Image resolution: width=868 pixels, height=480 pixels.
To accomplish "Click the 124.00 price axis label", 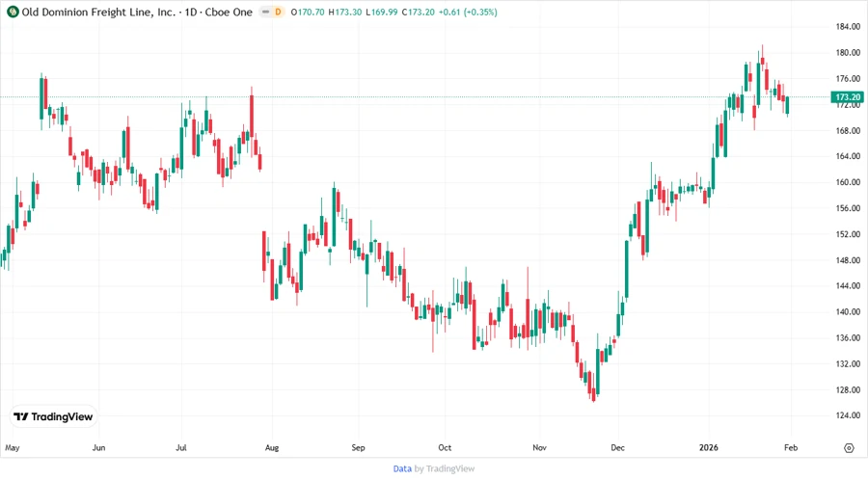I will point(848,415).
